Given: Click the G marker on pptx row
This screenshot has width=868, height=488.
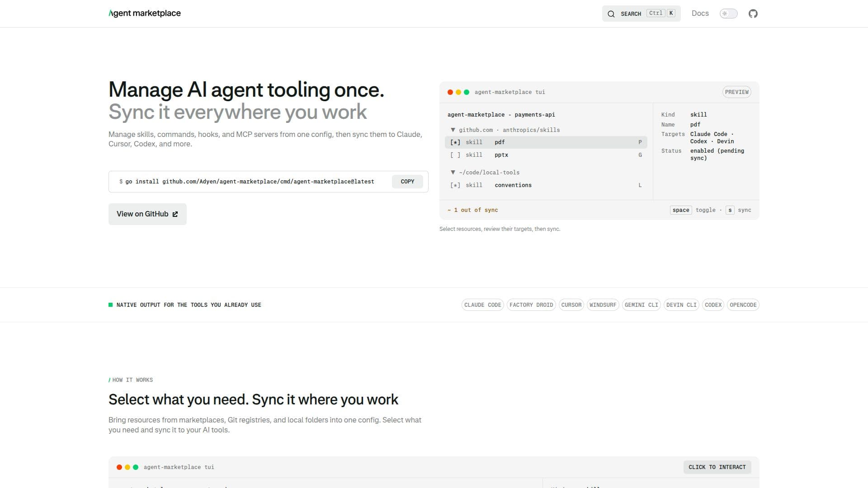Looking at the screenshot, I should coord(640,155).
